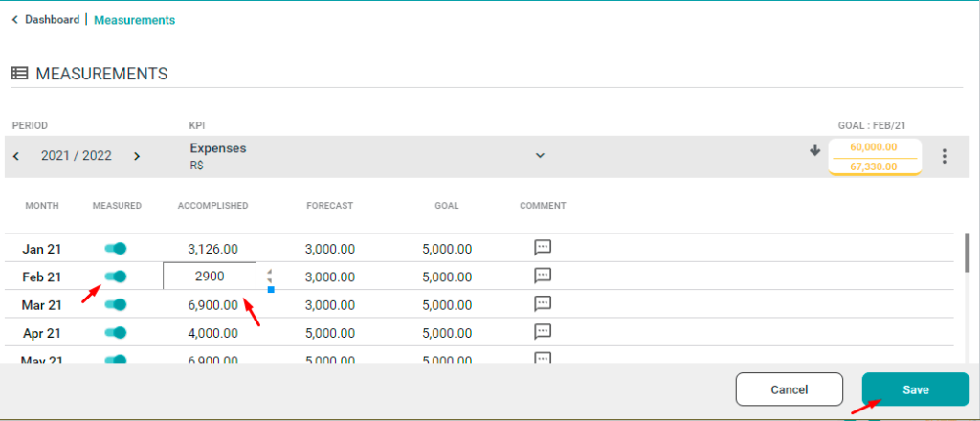Click the Mar 21 forecast value 3,000.00
Image resolution: width=980 pixels, height=421 pixels.
(x=330, y=305)
